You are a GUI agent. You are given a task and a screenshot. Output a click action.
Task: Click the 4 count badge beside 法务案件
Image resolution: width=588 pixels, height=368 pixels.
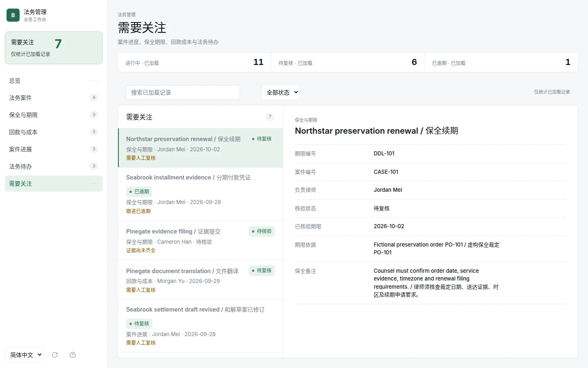click(x=94, y=97)
